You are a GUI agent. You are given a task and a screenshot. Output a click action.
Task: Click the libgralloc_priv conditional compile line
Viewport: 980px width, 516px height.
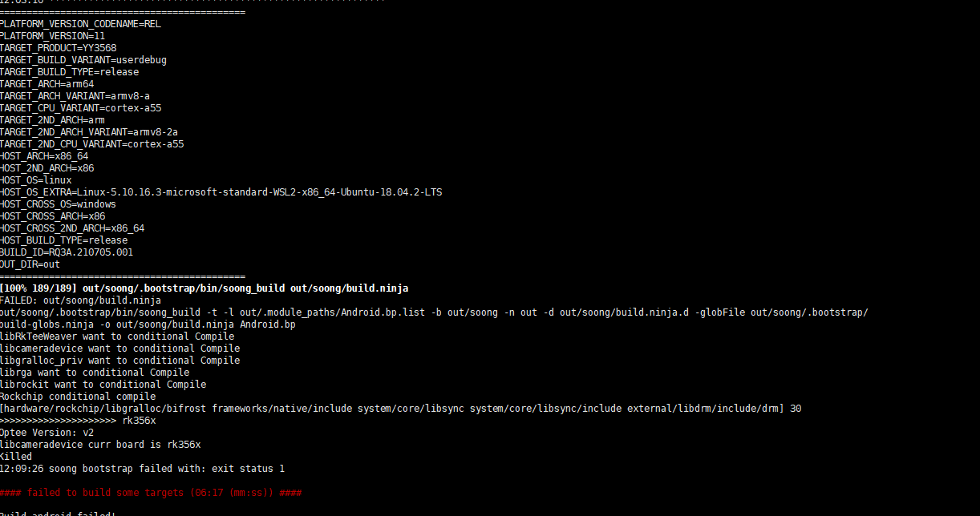(119, 361)
